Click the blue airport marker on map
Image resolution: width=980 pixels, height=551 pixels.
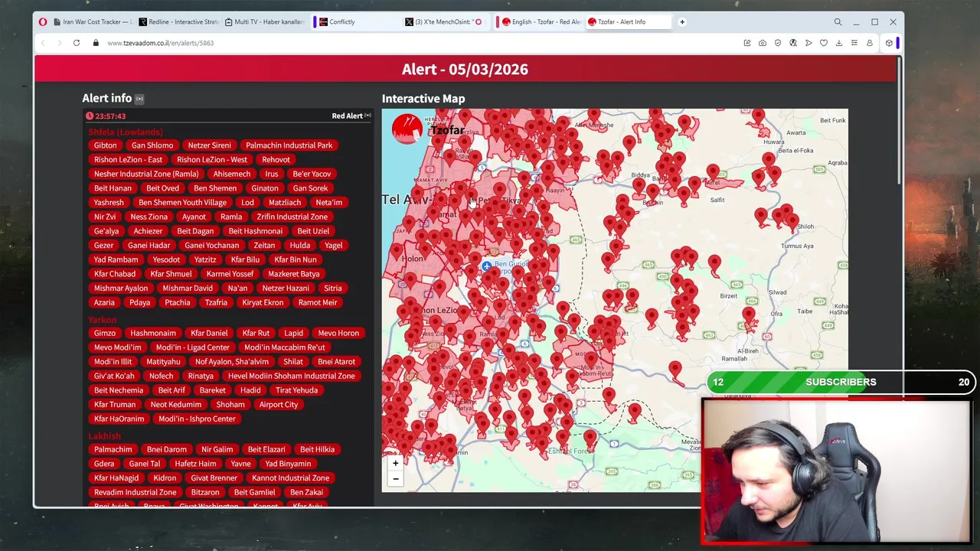[x=486, y=266]
